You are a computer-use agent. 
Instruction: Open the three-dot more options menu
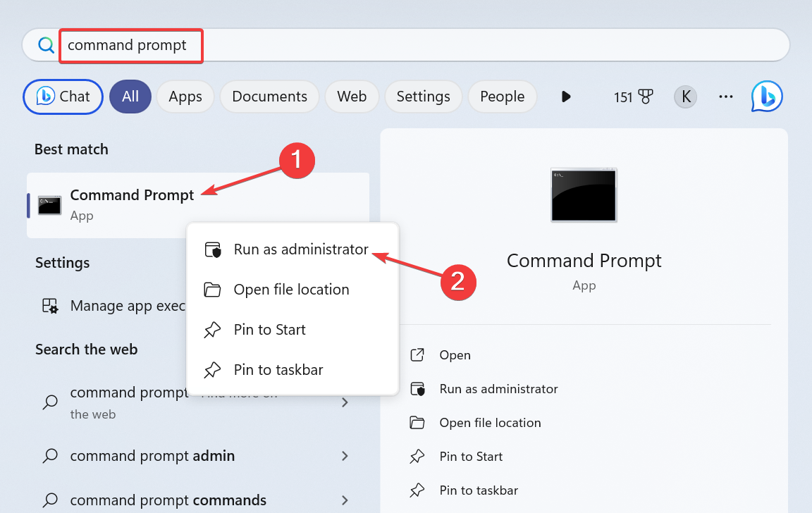(x=726, y=97)
